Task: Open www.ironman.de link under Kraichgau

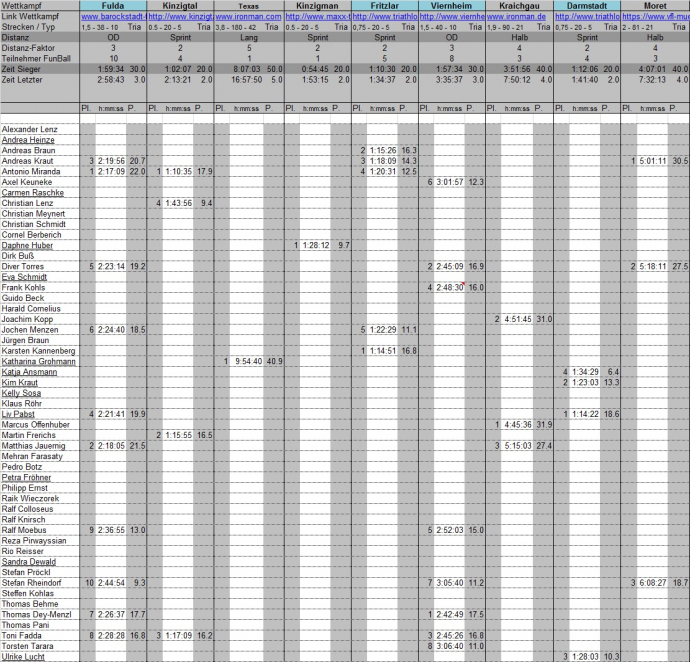Action: 517,17
